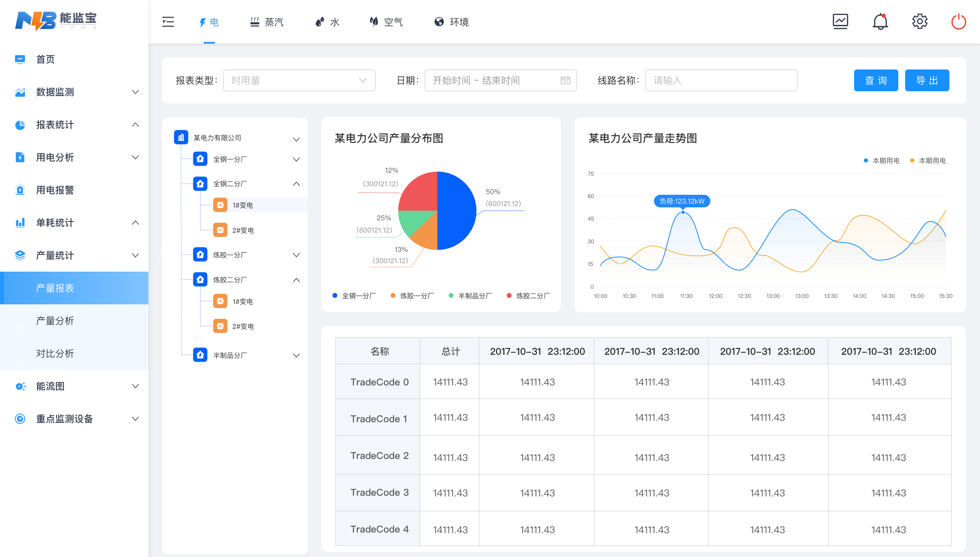Expand the 半制品分厂 tree node
Screen dimensions: 980x557
296,355
